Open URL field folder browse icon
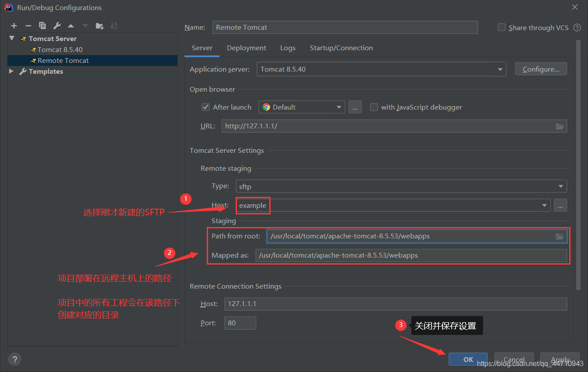Screen dimensions: 588x372 560,126
